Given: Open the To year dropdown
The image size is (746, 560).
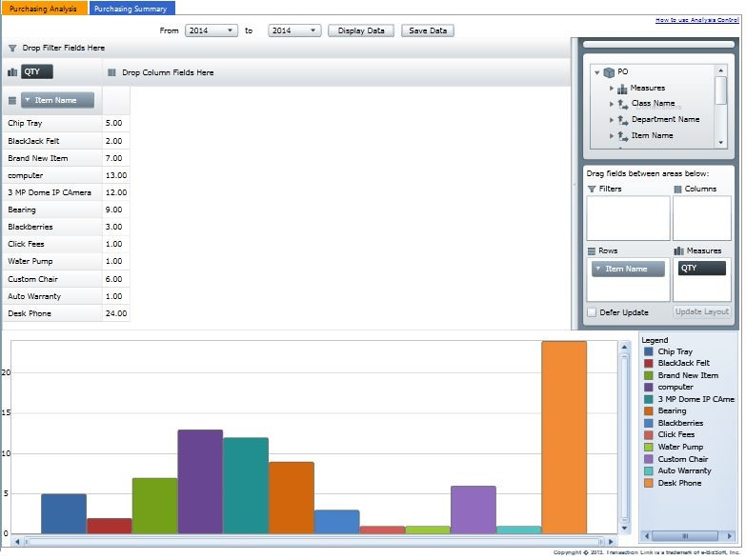Looking at the screenshot, I should pyautogui.click(x=294, y=30).
